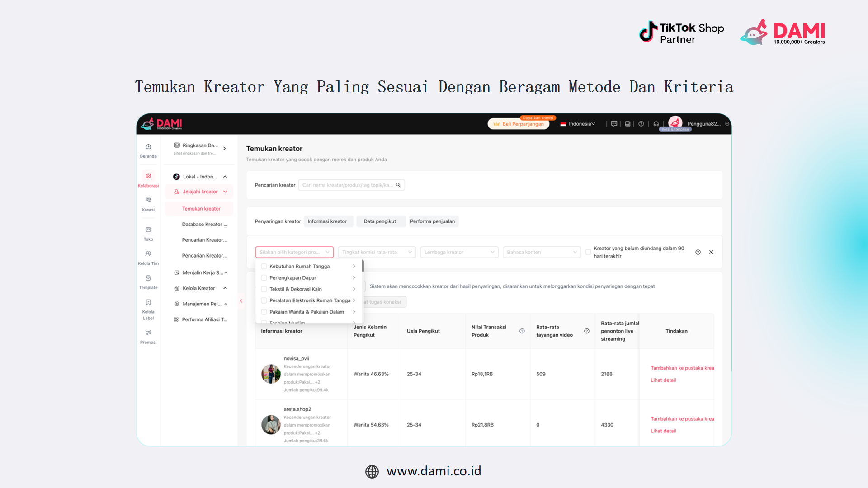Click the TikTok Lokal Indonesia icon
Viewport: 868px width, 488px height.
(x=176, y=177)
